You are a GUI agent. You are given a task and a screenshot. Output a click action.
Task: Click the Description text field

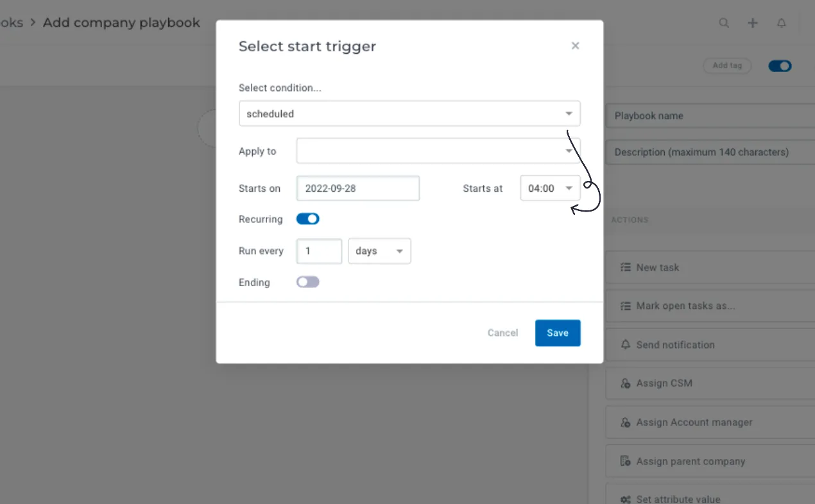click(x=710, y=152)
